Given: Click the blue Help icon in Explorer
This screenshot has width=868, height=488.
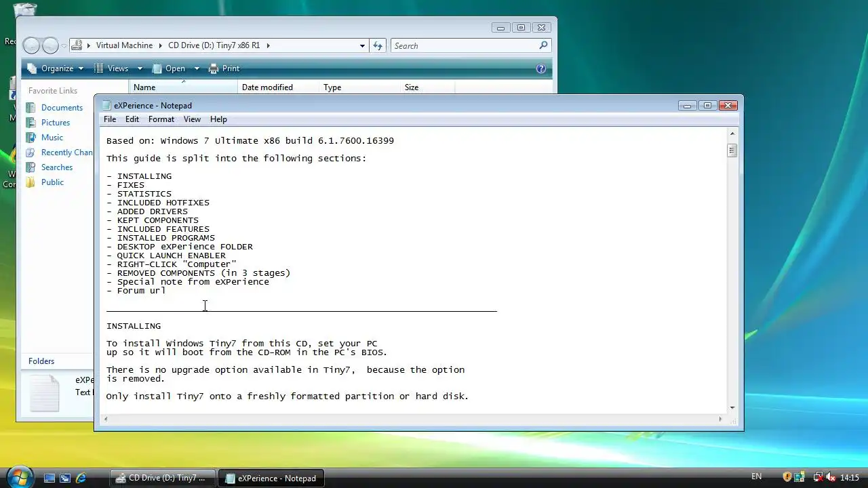Looking at the screenshot, I should (x=541, y=68).
